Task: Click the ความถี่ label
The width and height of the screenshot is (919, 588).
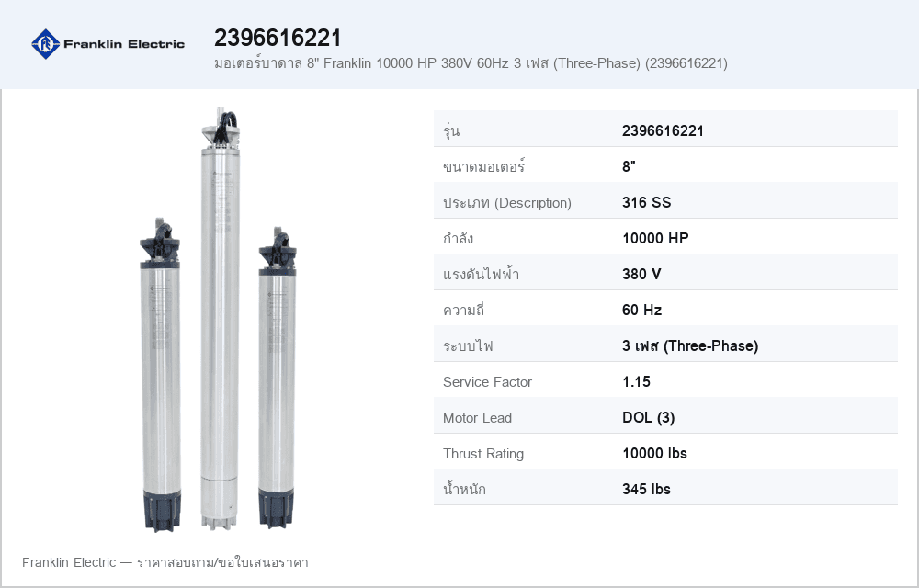Action: pos(463,310)
